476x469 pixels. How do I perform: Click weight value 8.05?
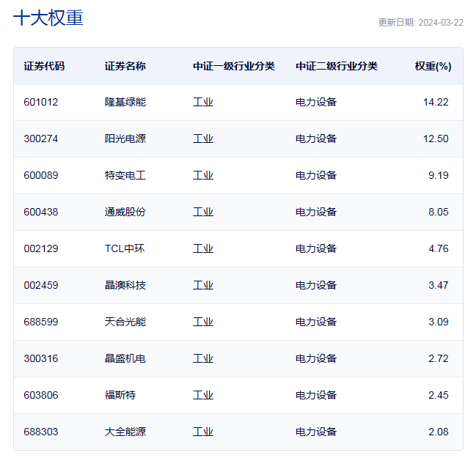pos(439,212)
